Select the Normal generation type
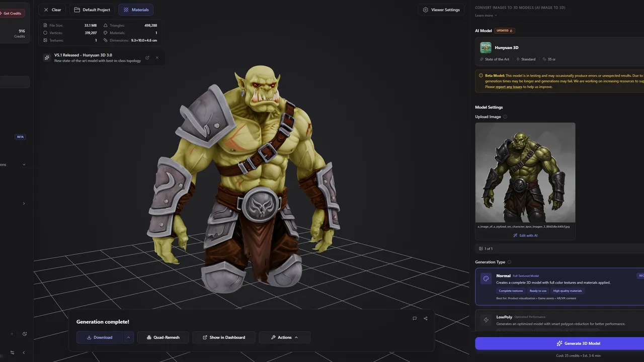This screenshot has width=644, height=362. point(559,287)
